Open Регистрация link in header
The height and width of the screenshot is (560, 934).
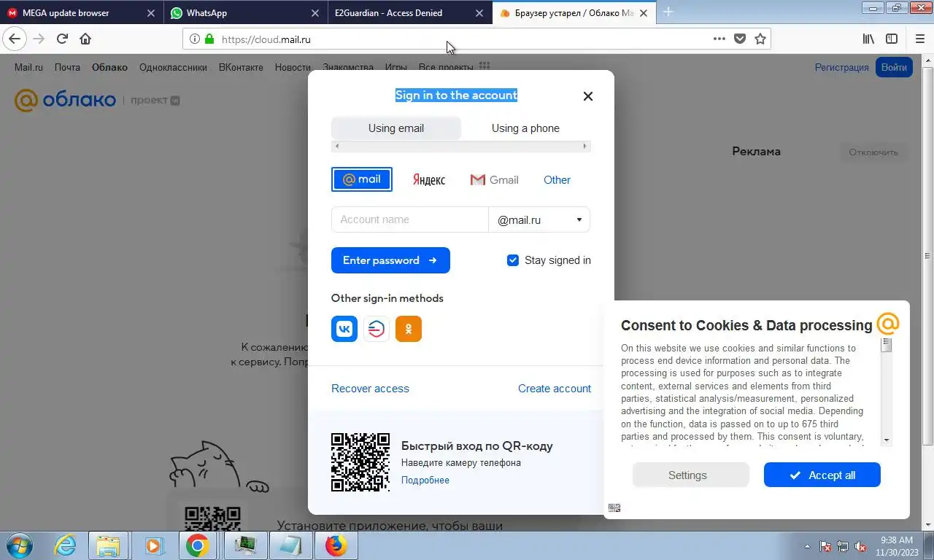point(841,67)
